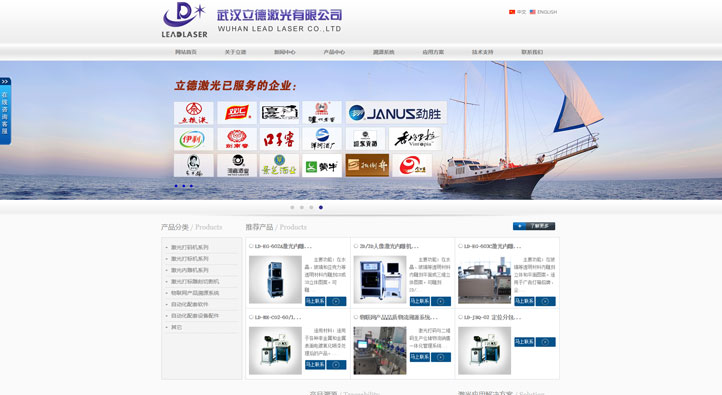Open the 2D/3D人像激光内雕机 product title link

pos(389,246)
